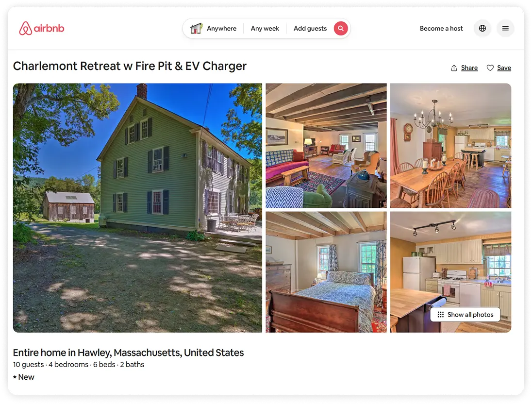
Task: Click the share upload arrow icon
Action: (x=454, y=68)
